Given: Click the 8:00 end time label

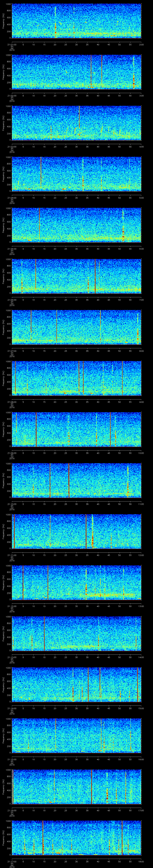Looking at the screenshot, I should pos(141,351).
